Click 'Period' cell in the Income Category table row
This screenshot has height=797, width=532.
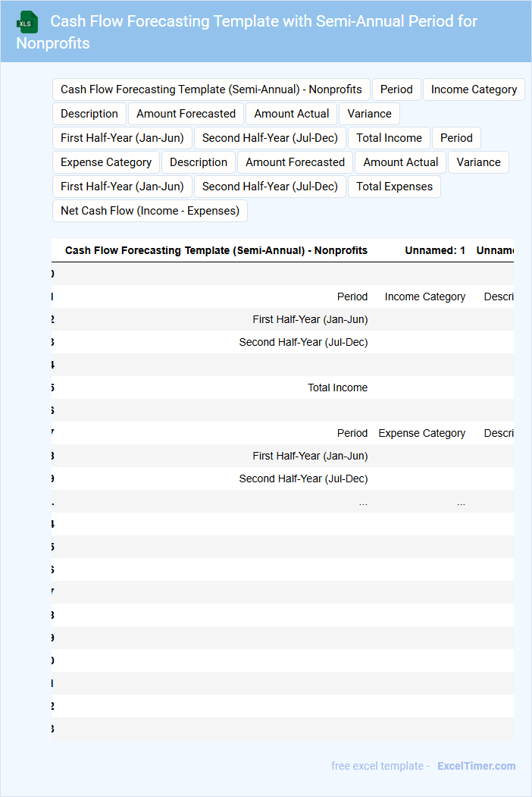[352, 297]
